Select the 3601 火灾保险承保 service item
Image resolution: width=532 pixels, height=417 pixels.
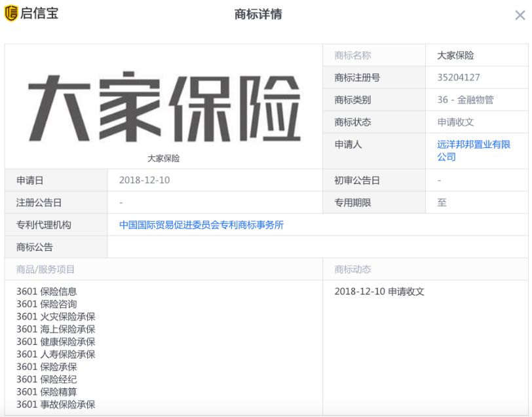coord(56,317)
